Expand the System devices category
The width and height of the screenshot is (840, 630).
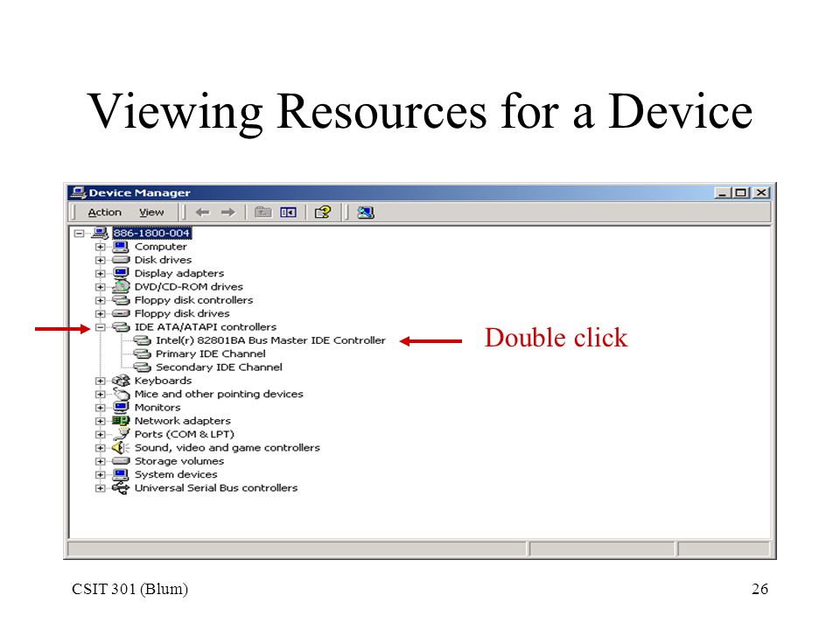tap(100, 474)
